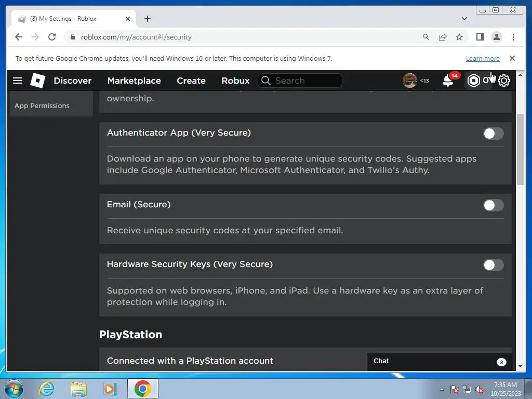Viewport: 532px width, 399px height.
Task: Click the scrollbar down arrow
Action: 520,366
